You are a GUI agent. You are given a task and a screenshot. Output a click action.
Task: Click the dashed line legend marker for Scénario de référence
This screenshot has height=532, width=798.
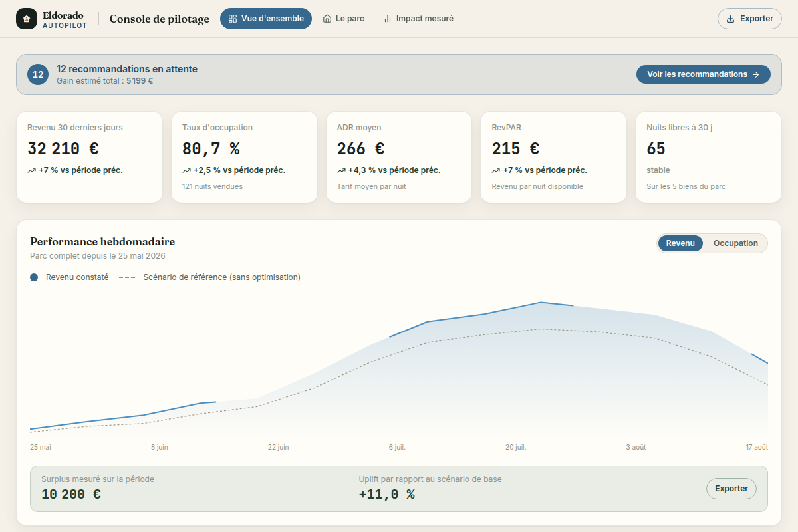coord(127,277)
